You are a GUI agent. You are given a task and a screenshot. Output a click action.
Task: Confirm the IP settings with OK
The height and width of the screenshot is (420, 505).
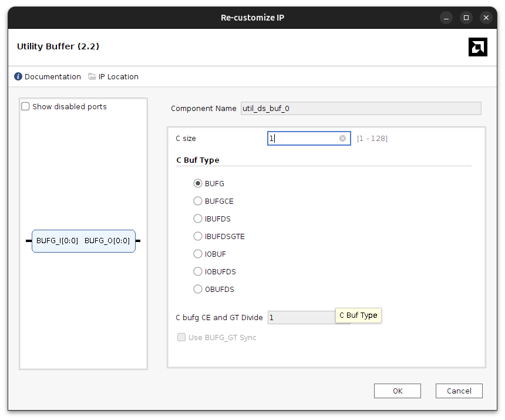pos(397,391)
